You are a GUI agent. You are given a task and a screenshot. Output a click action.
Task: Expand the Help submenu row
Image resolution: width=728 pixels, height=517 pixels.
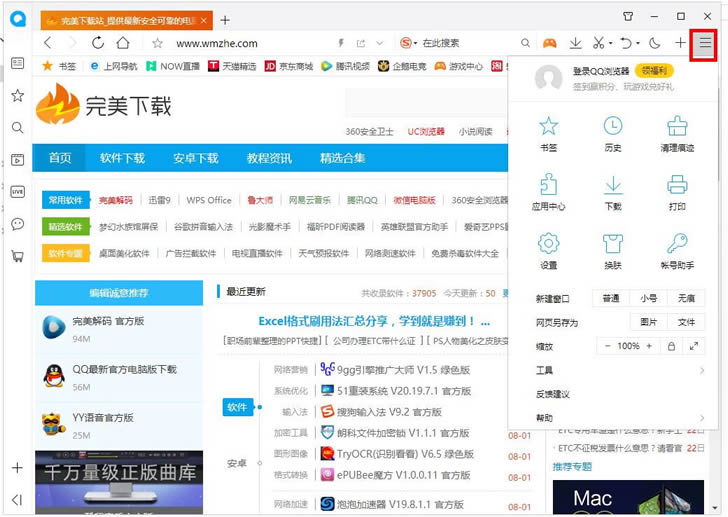(x=620, y=418)
